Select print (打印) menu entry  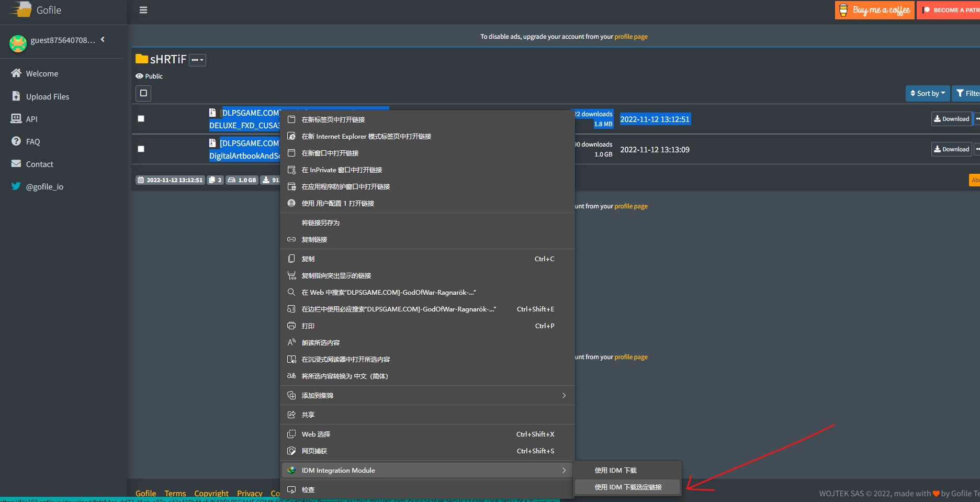coord(427,326)
